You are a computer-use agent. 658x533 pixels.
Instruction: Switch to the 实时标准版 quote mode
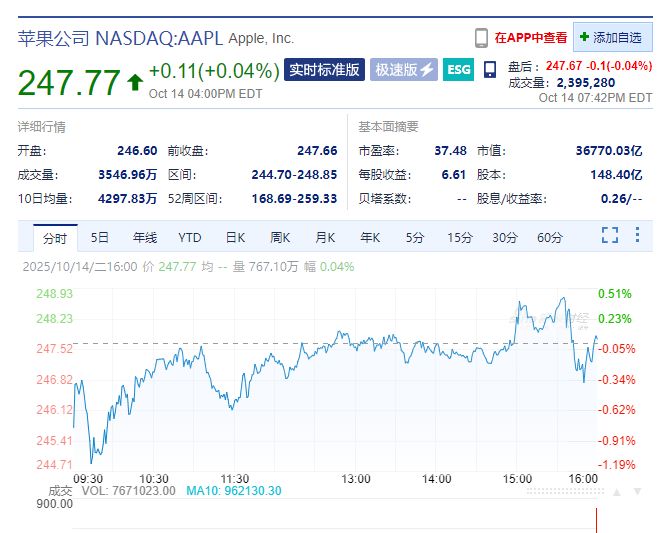point(323,70)
